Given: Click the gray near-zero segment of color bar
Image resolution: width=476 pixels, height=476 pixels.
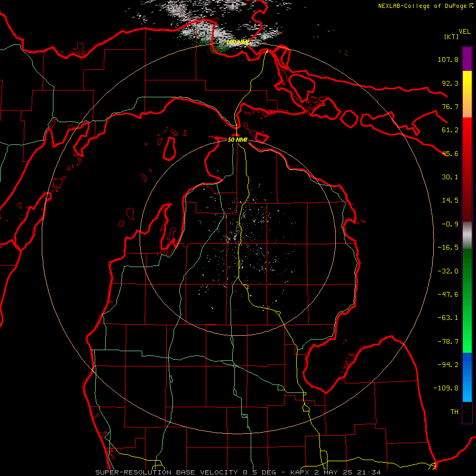Looking at the screenshot, I should pyautogui.click(x=467, y=235).
